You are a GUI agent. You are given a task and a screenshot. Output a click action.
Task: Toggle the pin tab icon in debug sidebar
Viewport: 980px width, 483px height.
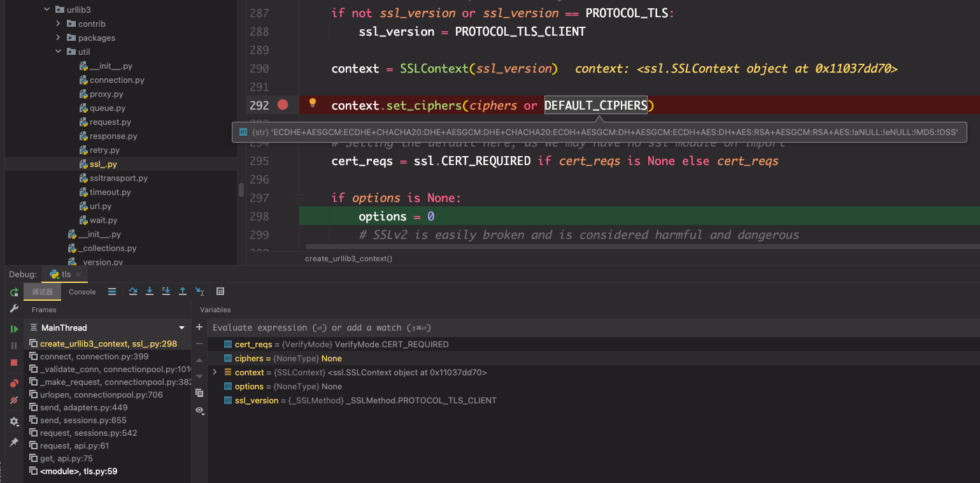[x=14, y=442]
